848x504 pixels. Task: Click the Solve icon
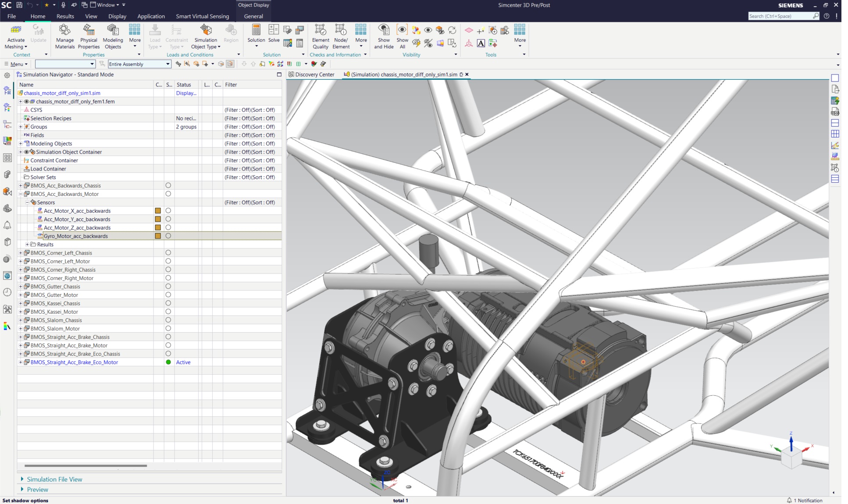point(274,30)
